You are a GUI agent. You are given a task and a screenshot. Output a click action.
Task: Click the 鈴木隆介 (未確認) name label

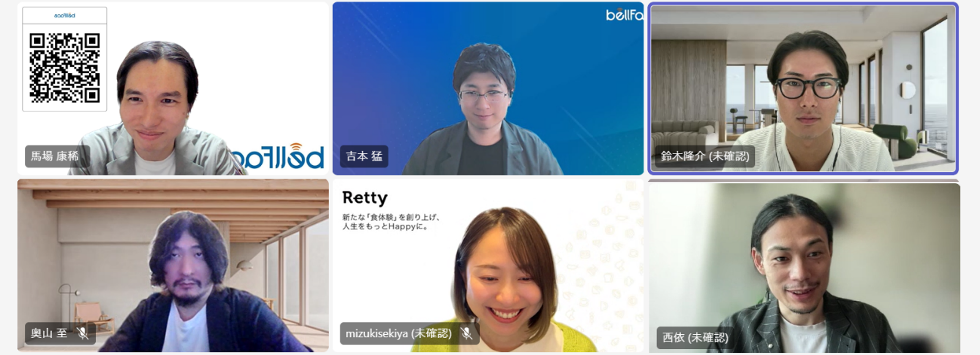pos(705,156)
